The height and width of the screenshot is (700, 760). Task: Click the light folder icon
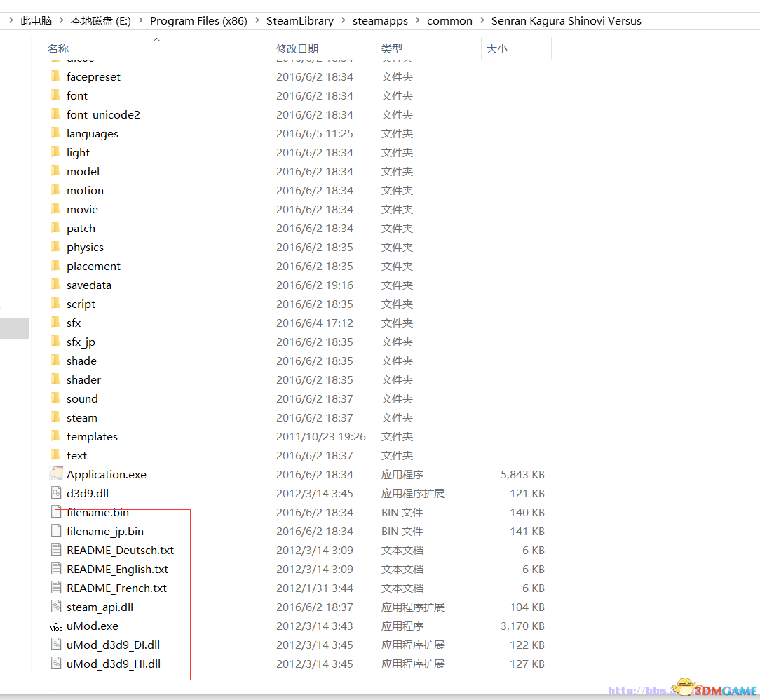coord(56,152)
